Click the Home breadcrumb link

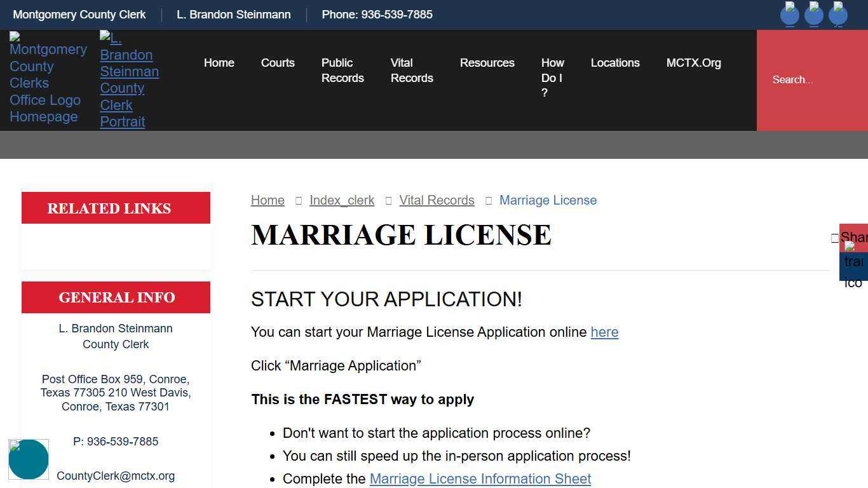[268, 200]
